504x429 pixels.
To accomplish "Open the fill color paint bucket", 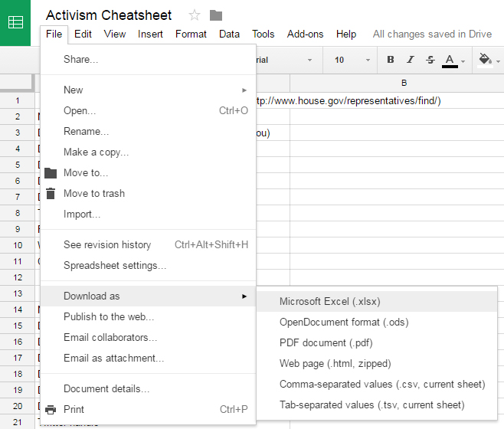I will pyautogui.click(x=485, y=60).
